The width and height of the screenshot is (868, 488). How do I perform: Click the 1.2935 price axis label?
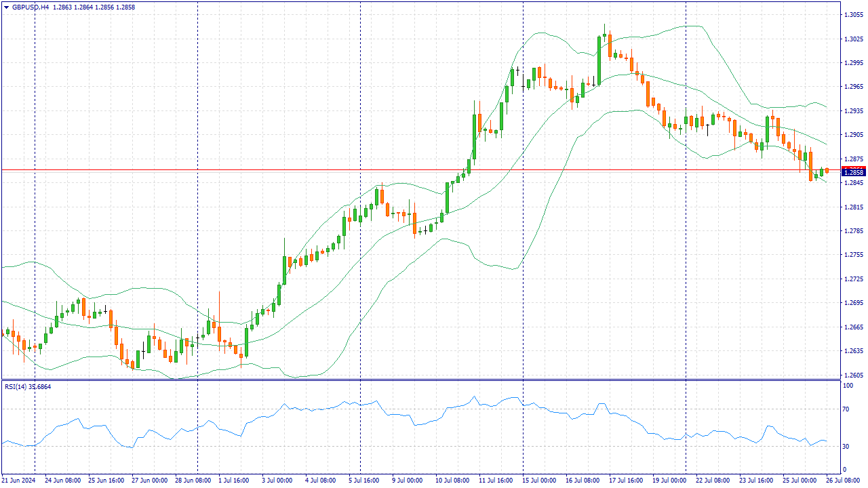click(853, 110)
